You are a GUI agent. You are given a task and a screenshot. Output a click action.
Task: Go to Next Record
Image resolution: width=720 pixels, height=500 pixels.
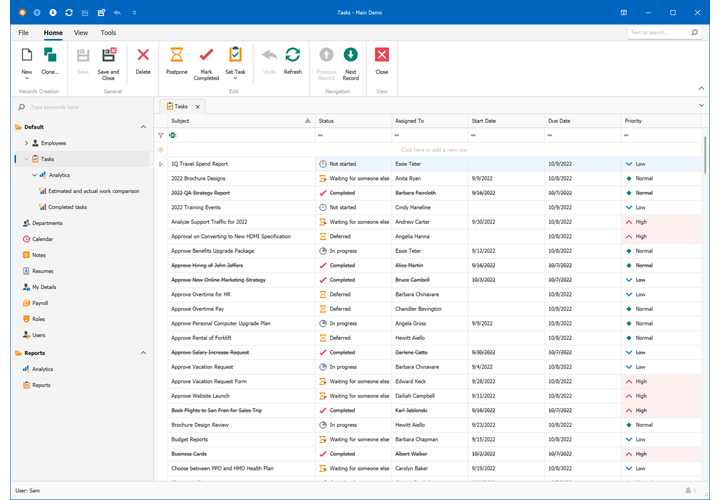(351, 56)
